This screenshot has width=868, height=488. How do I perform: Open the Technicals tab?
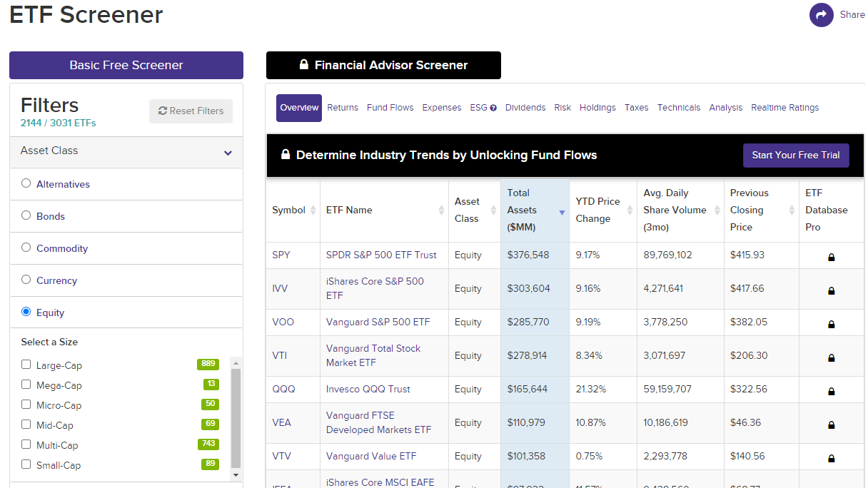679,108
